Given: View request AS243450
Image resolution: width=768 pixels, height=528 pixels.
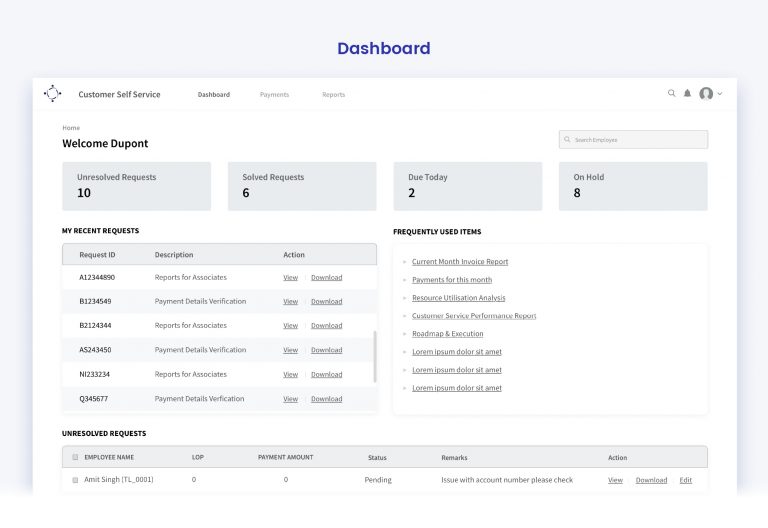Looking at the screenshot, I should pyautogui.click(x=290, y=350).
